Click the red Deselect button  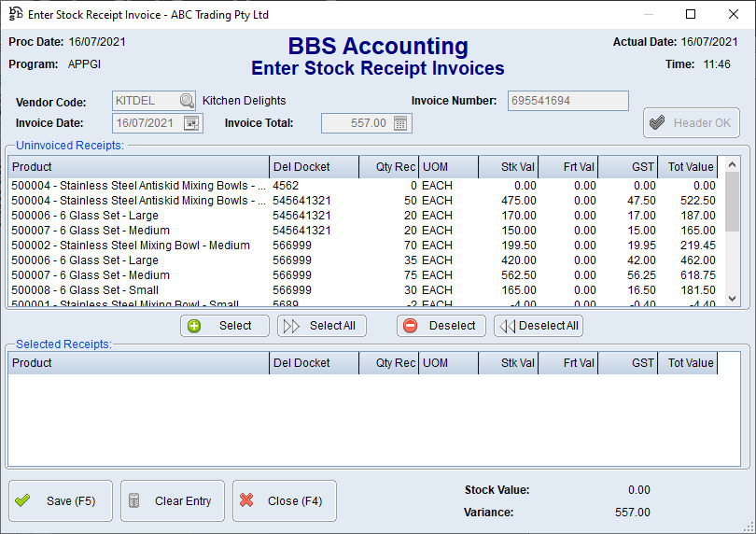point(441,326)
